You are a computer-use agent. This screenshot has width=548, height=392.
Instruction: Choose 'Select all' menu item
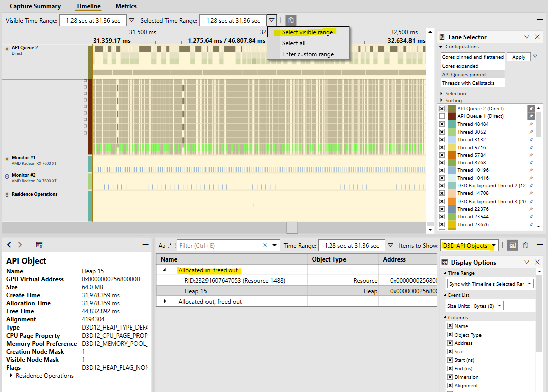[x=308, y=43]
